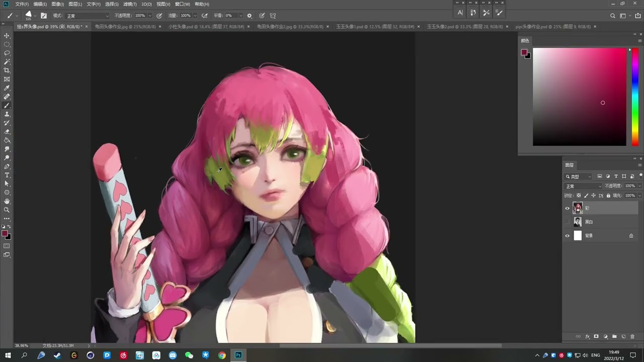Select the Hand tool

7,201
